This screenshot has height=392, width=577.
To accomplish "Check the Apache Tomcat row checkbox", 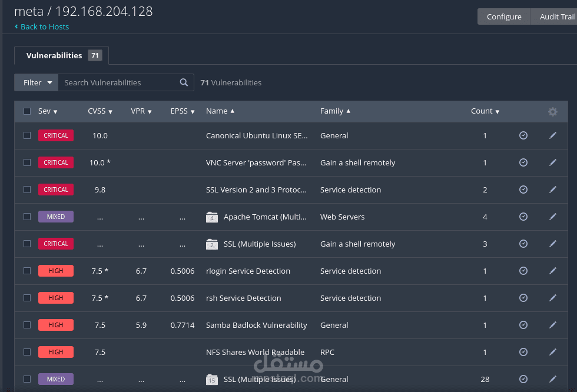I will point(27,217).
